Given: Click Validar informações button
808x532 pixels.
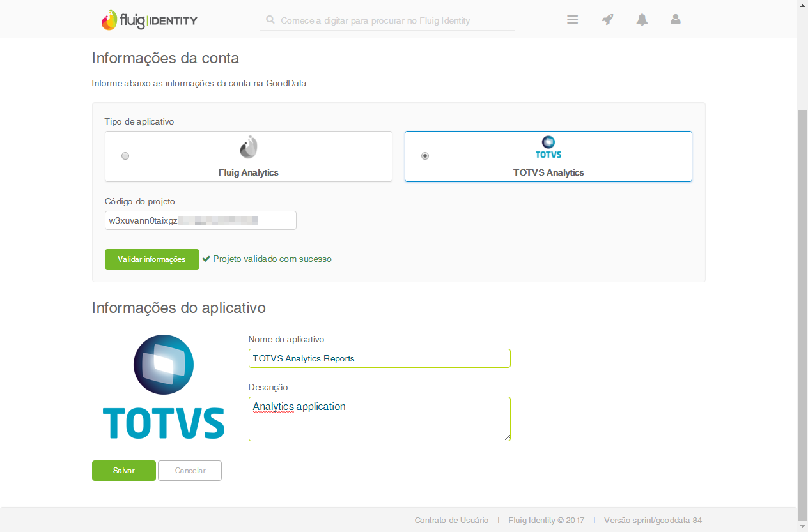Looking at the screenshot, I should pyautogui.click(x=152, y=259).
